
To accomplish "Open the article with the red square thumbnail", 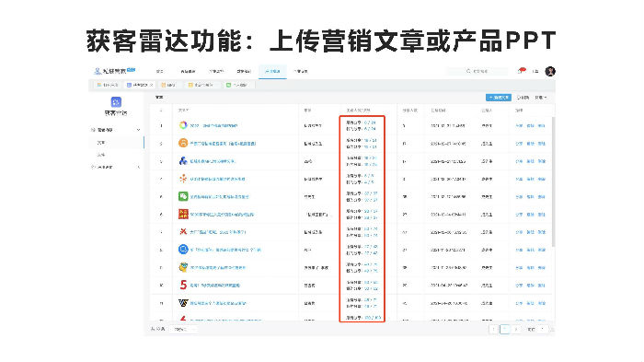I will [x=183, y=214].
